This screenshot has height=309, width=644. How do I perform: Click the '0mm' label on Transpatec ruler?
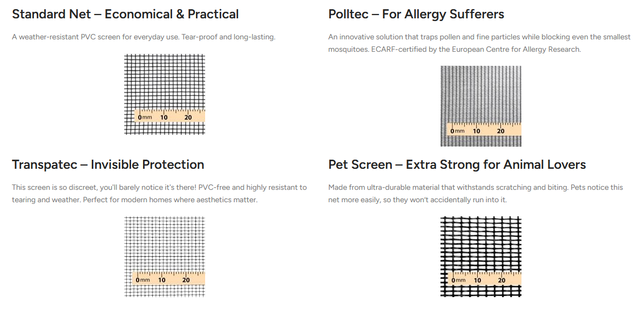[x=143, y=280]
